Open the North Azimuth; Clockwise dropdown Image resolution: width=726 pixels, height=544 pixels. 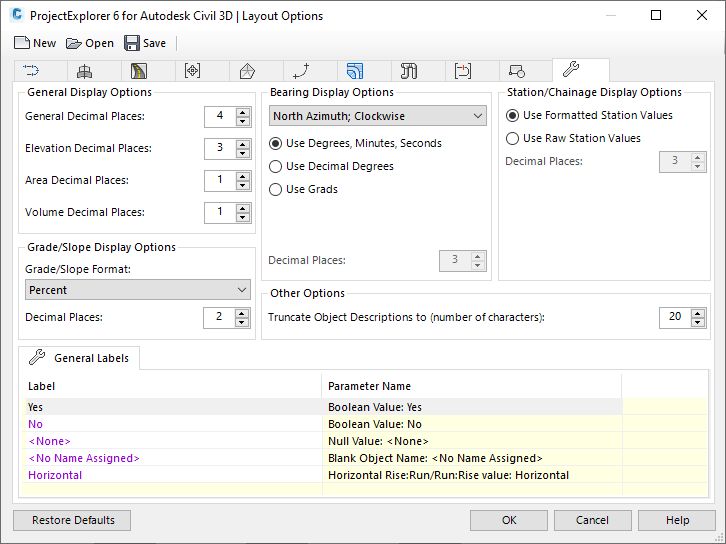click(x=378, y=116)
